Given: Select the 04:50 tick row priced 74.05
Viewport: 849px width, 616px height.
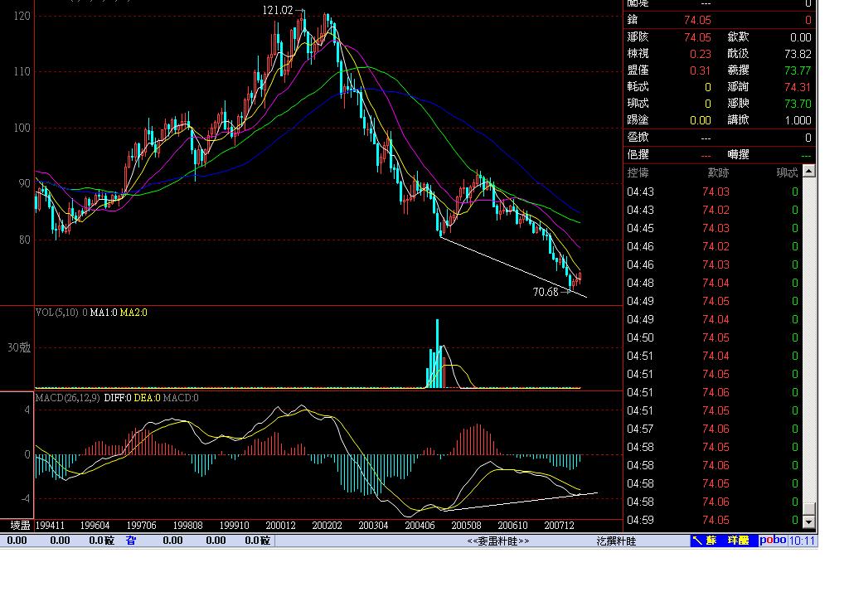Looking at the screenshot, I should pyautogui.click(x=712, y=337).
